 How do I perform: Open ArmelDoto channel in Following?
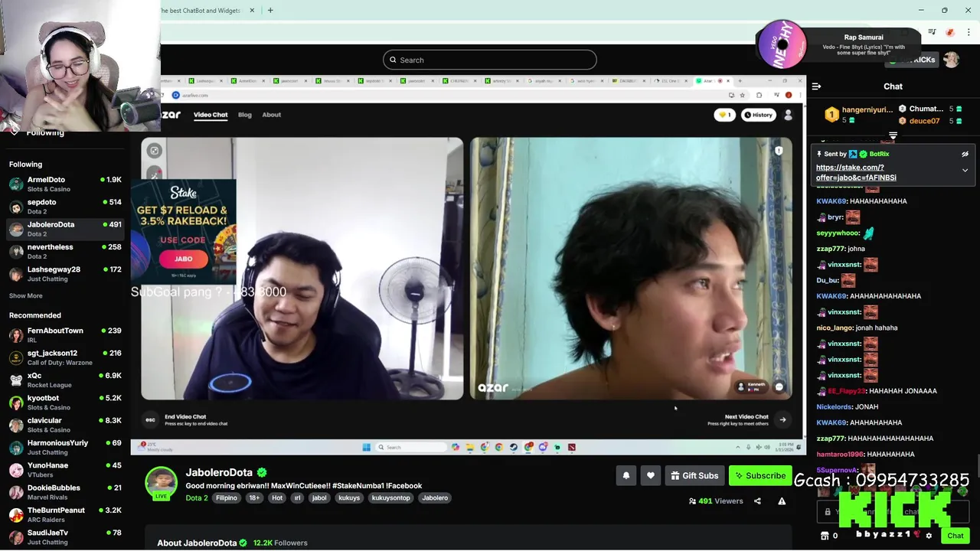(x=65, y=184)
